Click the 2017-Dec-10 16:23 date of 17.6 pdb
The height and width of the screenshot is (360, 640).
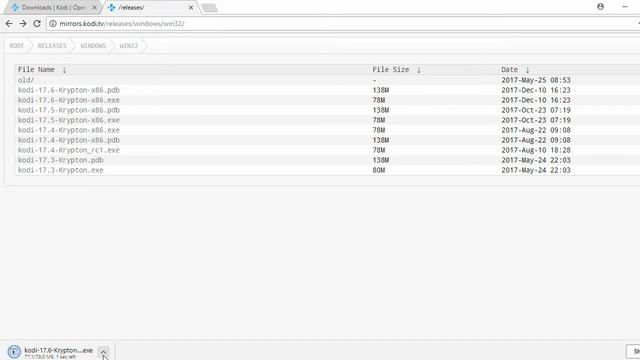[536, 90]
